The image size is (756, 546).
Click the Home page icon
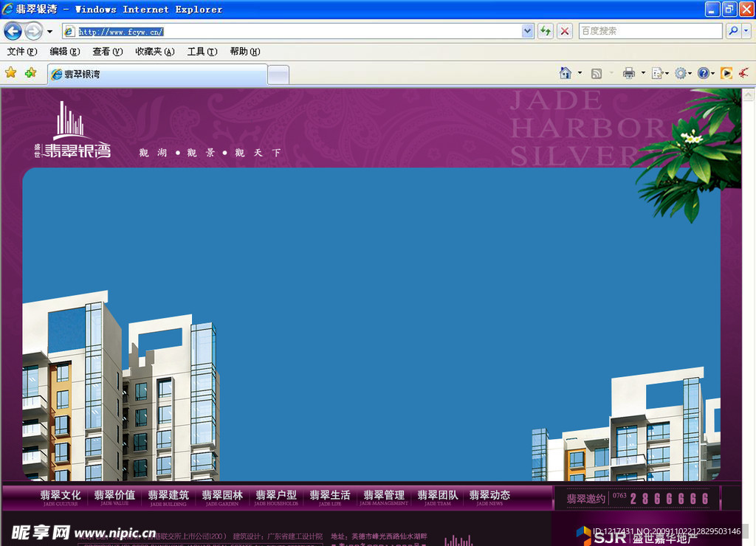click(565, 73)
